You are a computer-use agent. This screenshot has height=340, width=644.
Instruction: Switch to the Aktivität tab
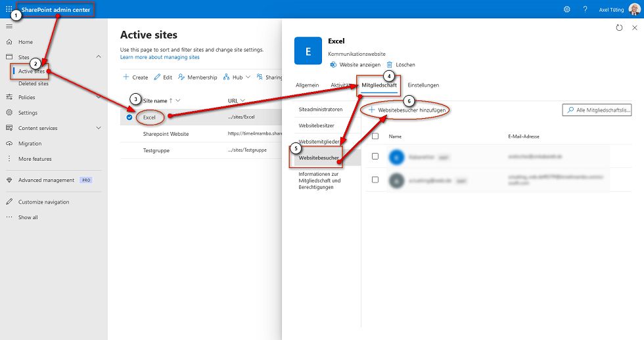pyautogui.click(x=340, y=85)
